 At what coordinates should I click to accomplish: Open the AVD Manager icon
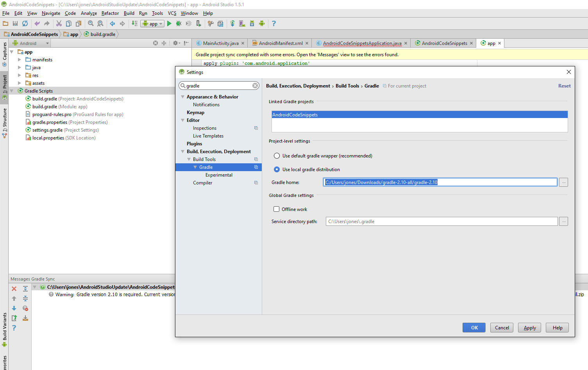pos(242,23)
